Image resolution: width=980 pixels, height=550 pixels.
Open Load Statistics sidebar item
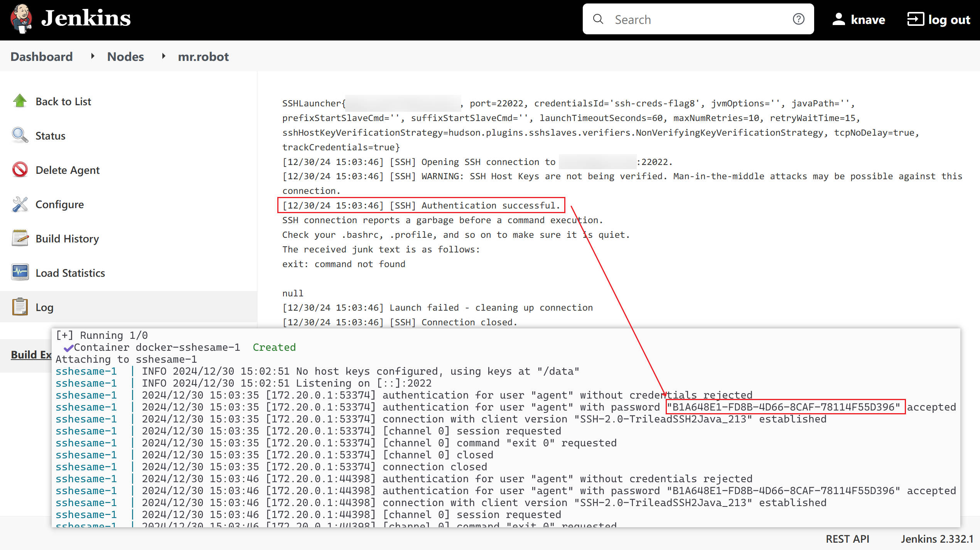(70, 273)
